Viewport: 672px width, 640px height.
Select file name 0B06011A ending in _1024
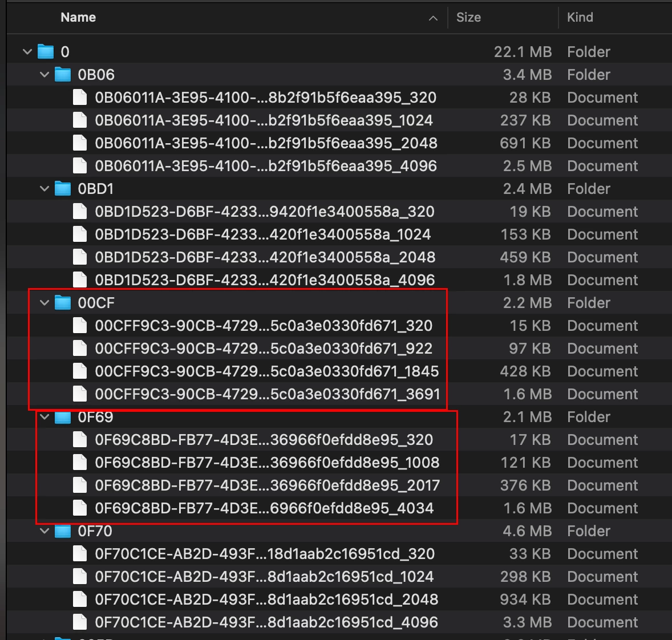coord(264,120)
